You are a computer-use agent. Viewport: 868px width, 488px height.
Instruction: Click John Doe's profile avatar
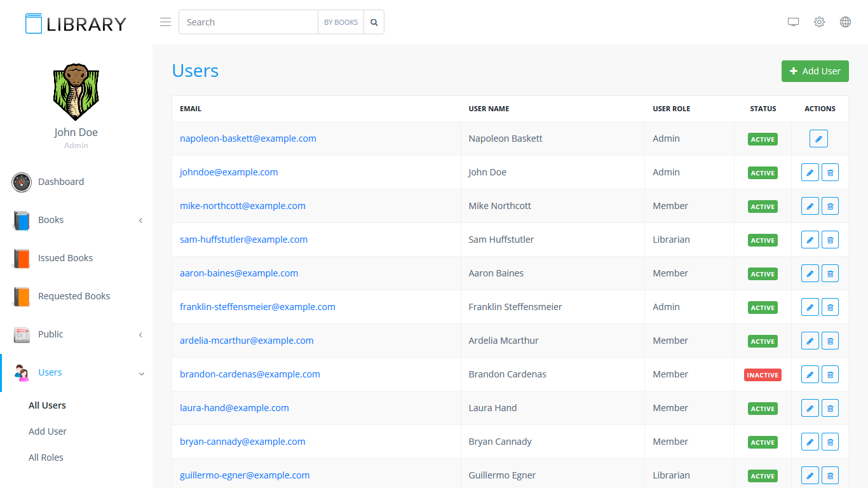click(76, 92)
